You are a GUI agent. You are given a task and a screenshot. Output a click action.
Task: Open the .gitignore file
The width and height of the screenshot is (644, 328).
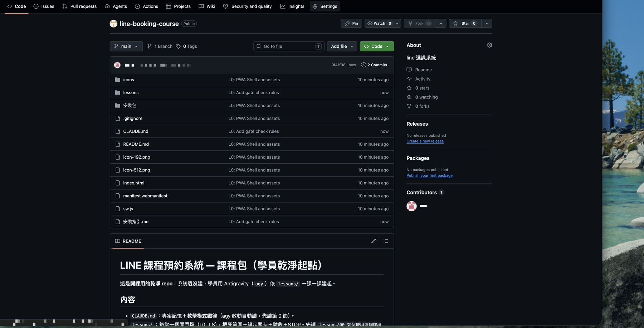[x=133, y=119]
